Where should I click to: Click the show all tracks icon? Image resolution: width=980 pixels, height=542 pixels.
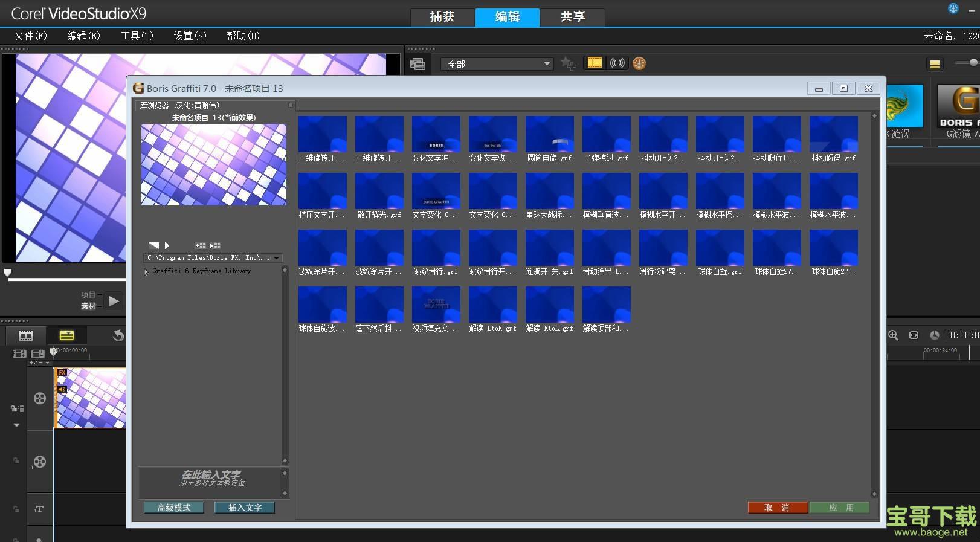[19, 353]
